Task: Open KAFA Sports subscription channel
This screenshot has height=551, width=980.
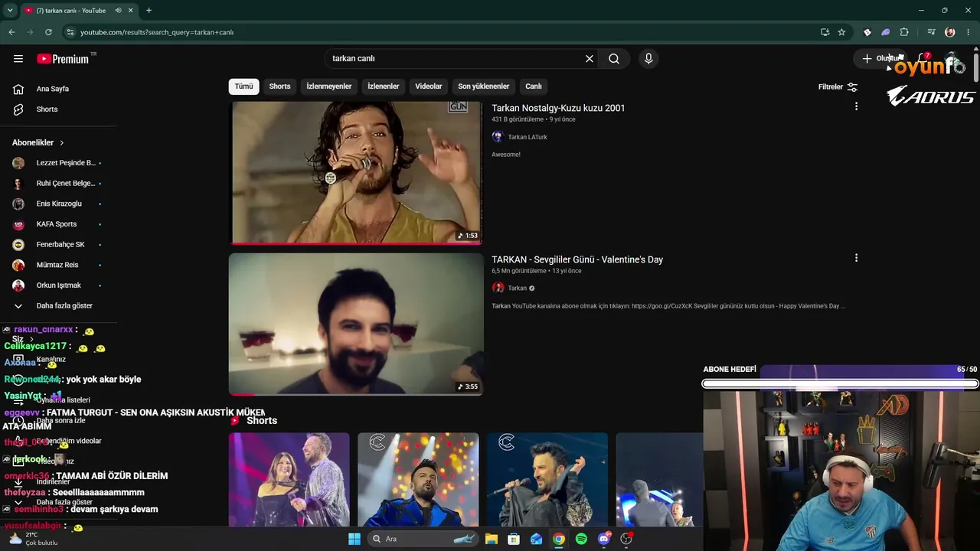Action: [x=58, y=224]
